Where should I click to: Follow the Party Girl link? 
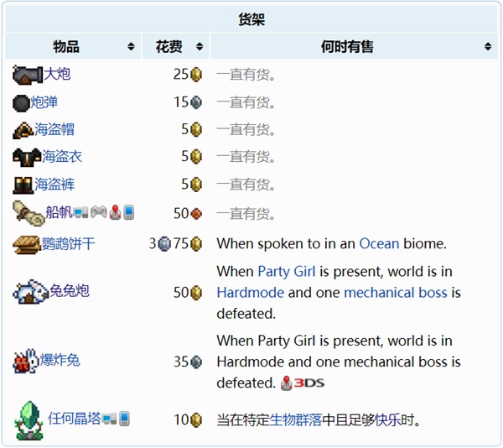[x=287, y=272]
